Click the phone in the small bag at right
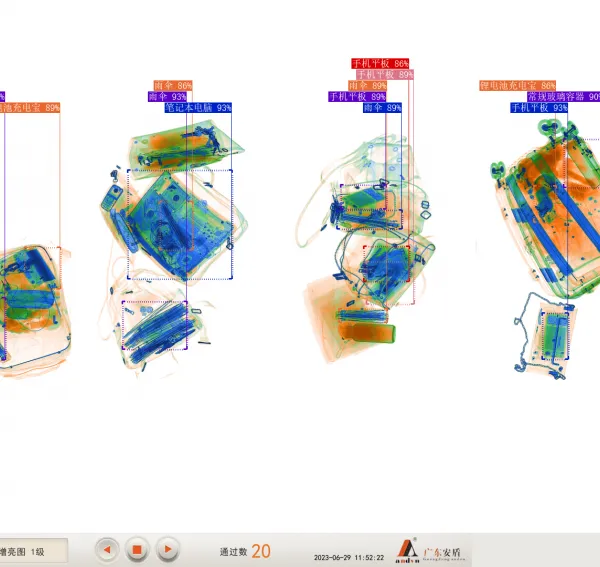Image resolution: width=600 pixels, height=567 pixels. coord(555,336)
